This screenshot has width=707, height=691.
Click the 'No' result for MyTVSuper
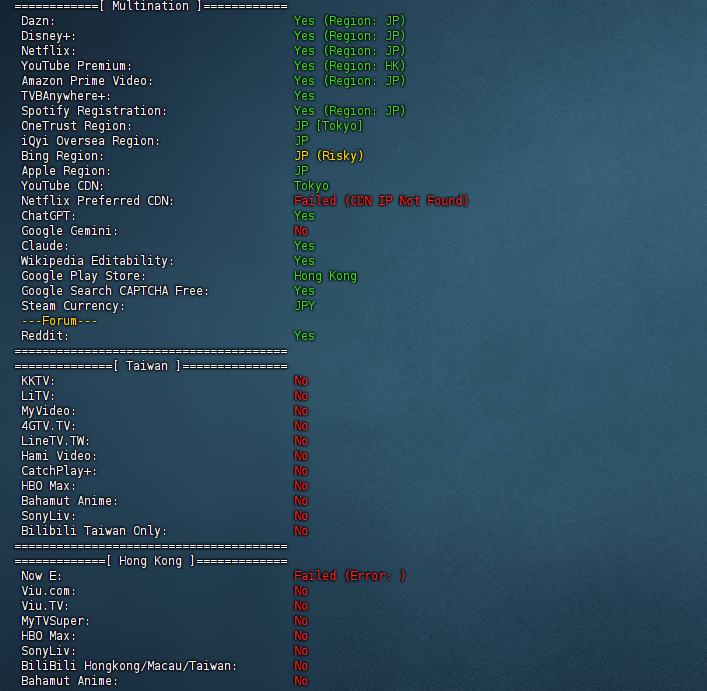pyautogui.click(x=301, y=621)
